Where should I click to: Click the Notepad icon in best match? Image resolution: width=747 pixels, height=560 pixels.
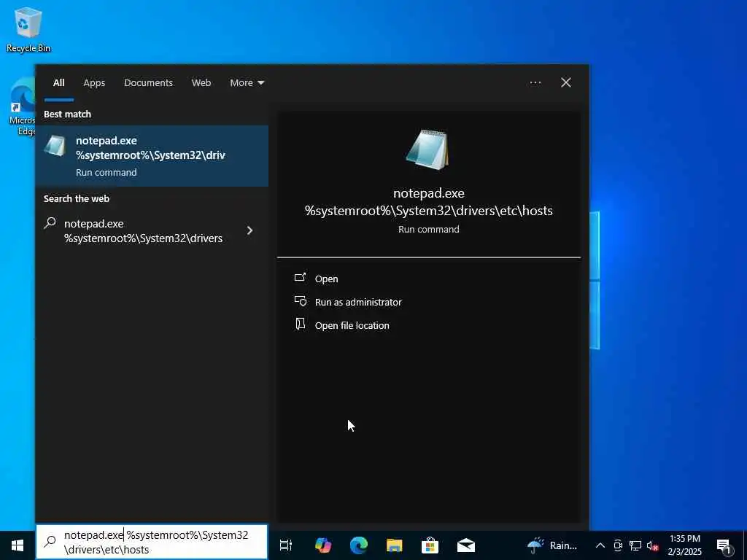click(x=55, y=146)
